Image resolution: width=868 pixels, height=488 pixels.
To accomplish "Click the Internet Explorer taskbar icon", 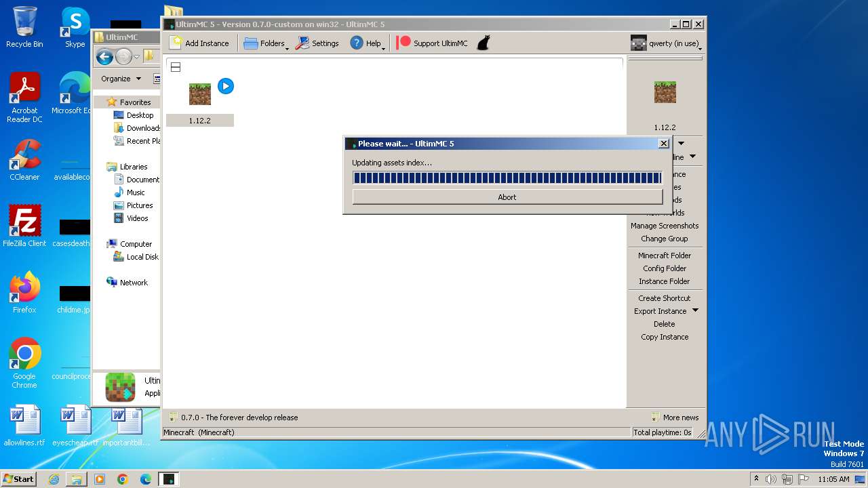I will click(x=54, y=479).
